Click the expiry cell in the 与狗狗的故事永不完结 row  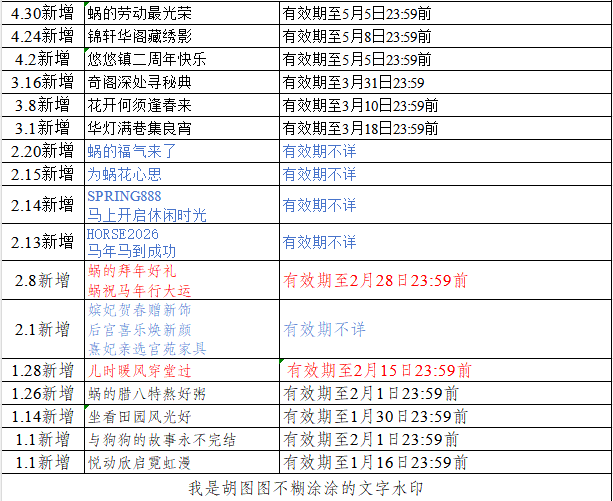[x=445, y=439]
